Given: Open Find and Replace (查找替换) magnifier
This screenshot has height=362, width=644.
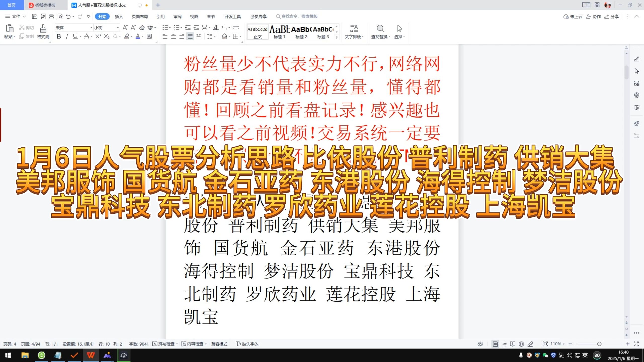Looking at the screenshot, I should pos(380,31).
